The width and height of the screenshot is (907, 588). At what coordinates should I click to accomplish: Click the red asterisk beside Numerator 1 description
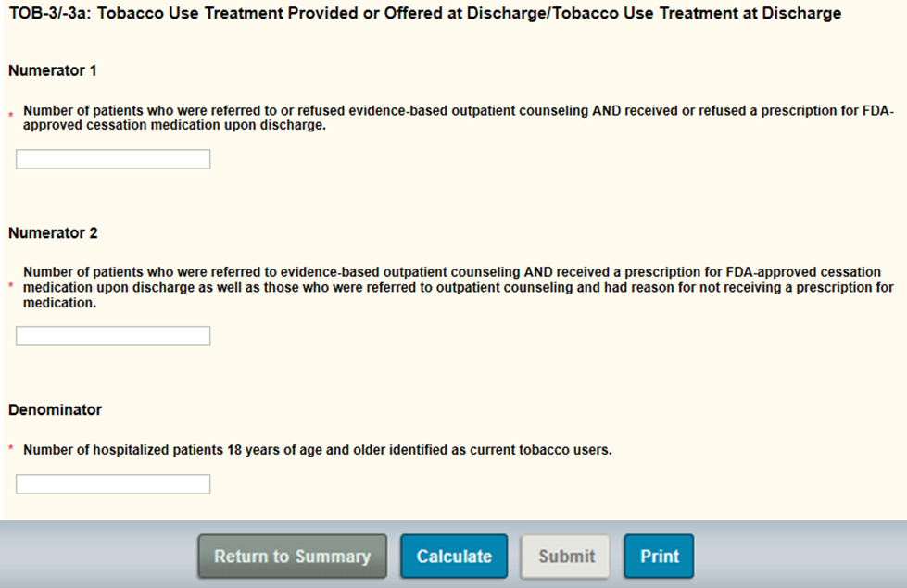click(11, 116)
